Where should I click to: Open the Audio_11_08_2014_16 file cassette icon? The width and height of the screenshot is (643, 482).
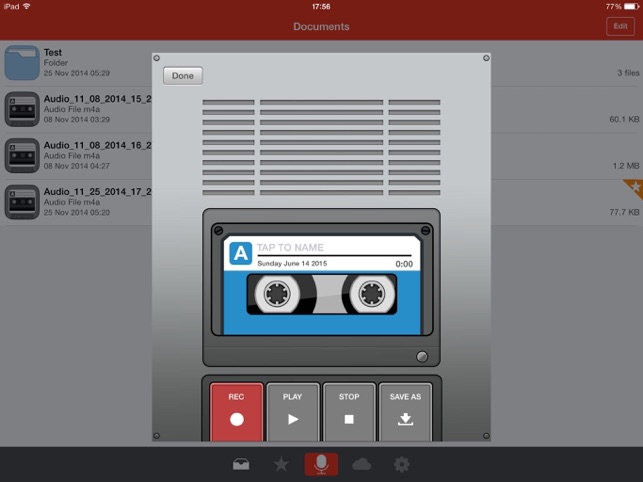[x=22, y=155]
